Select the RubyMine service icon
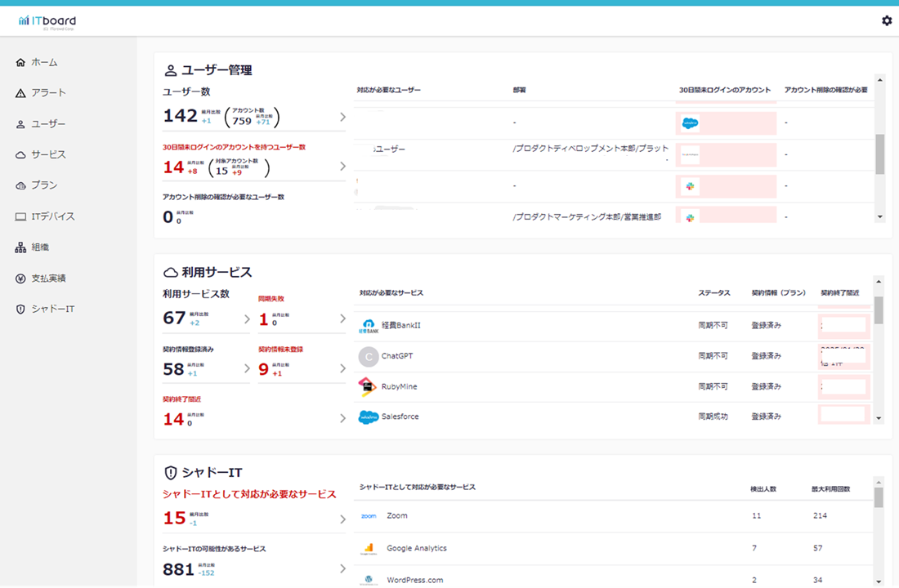The width and height of the screenshot is (899, 588). [x=369, y=385]
